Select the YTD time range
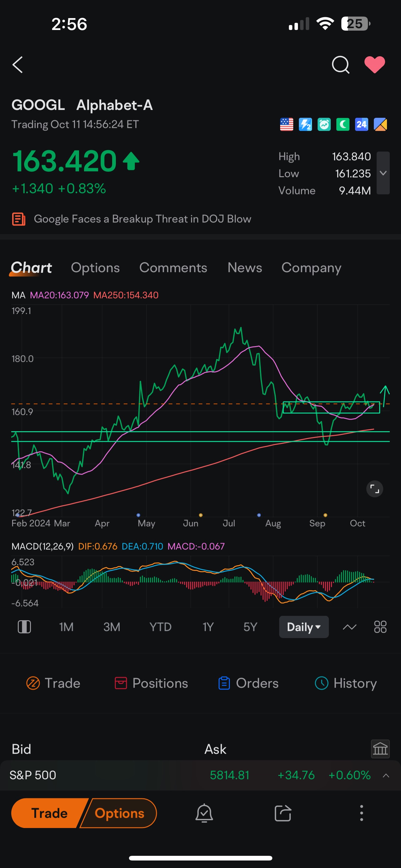Image resolution: width=401 pixels, height=868 pixels. click(x=160, y=627)
